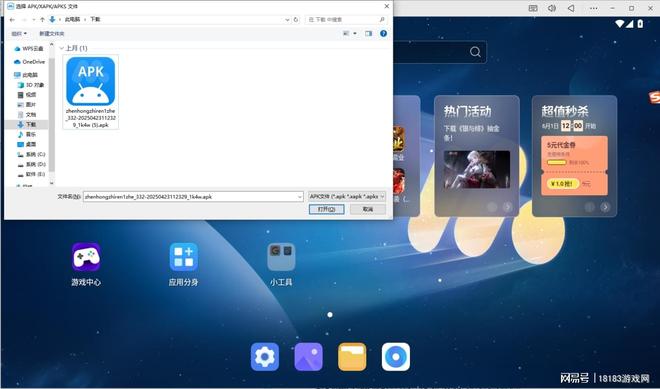This screenshot has width=660, height=389.
Task: Open the 小工具 folder
Action: pyautogui.click(x=281, y=257)
